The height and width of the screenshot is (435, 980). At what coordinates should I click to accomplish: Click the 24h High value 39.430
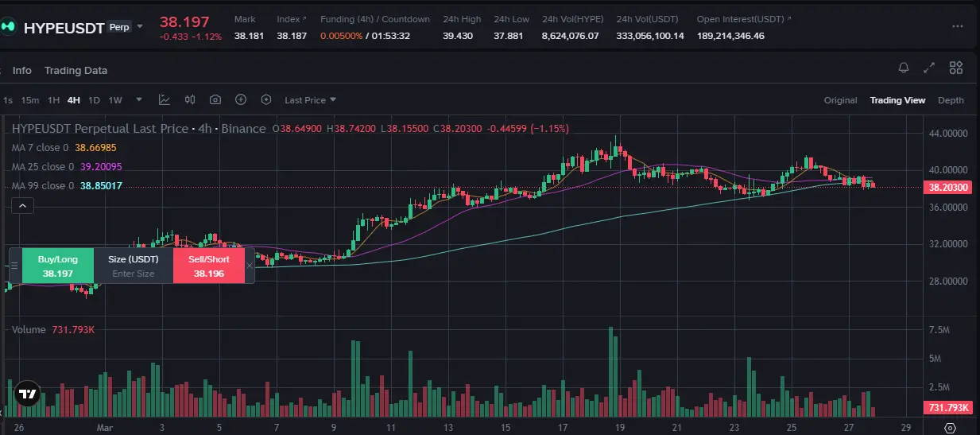click(458, 36)
